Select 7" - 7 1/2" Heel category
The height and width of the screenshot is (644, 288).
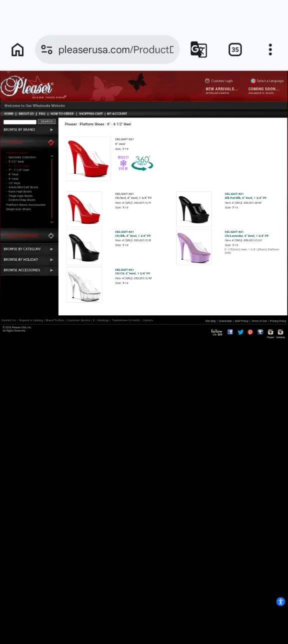coord(18,170)
